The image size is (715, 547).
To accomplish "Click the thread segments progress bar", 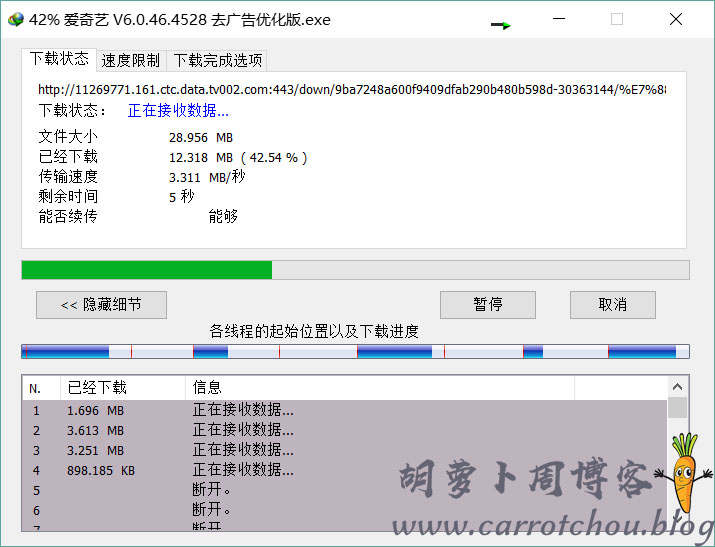I will [355, 351].
